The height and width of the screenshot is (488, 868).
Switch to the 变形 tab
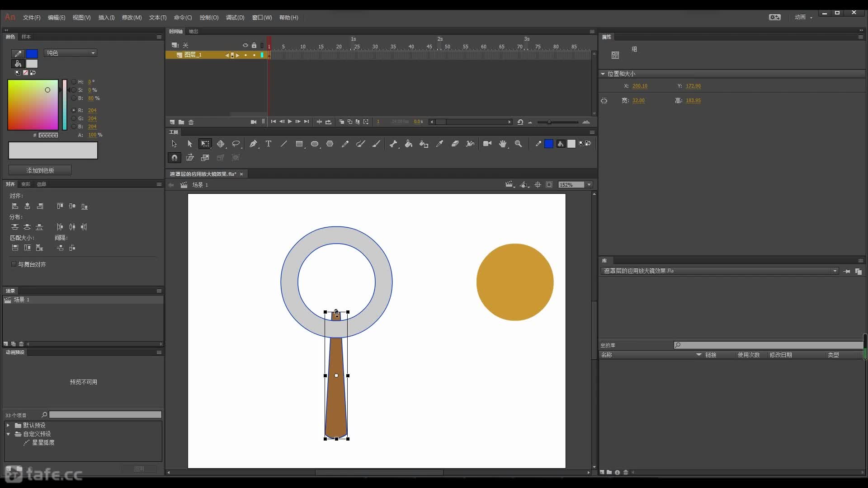tap(26, 184)
